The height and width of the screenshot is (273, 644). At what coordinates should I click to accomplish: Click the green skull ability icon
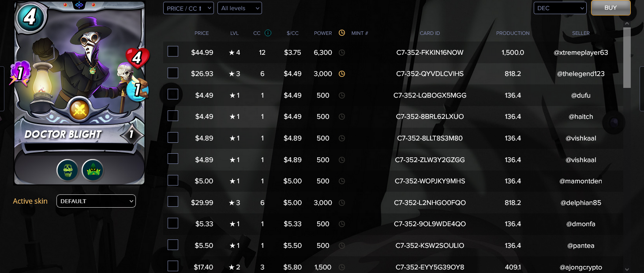click(x=67, y=170)
